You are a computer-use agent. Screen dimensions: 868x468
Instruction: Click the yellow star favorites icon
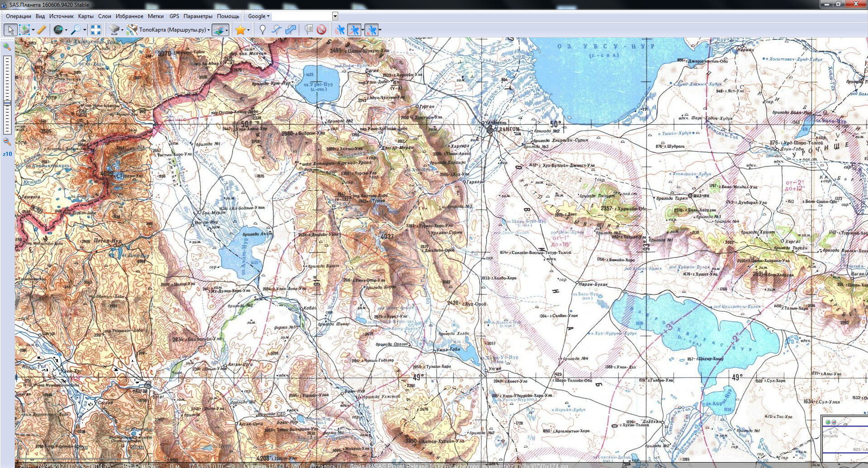(240, 30)
